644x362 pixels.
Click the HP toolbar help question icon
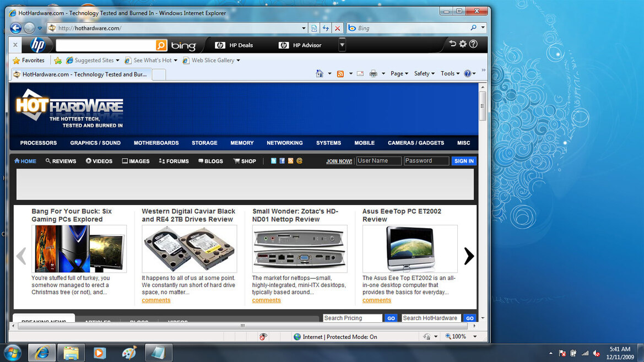(x=474, y=44)
